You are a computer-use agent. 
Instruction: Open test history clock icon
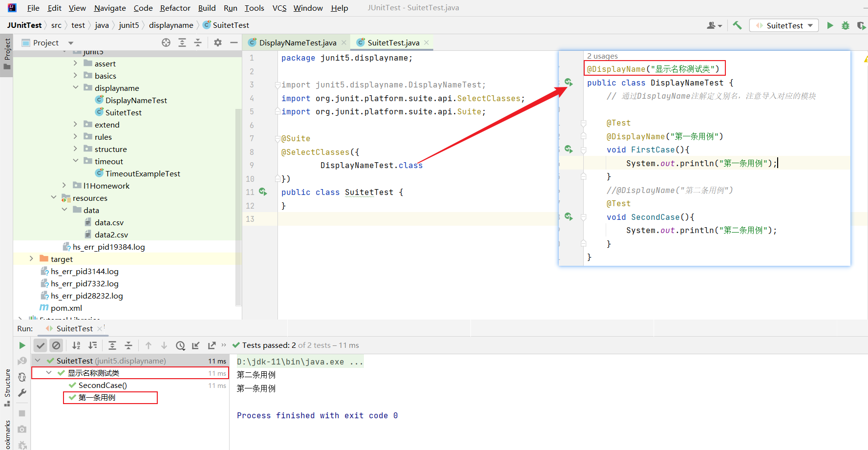[180, 345]
